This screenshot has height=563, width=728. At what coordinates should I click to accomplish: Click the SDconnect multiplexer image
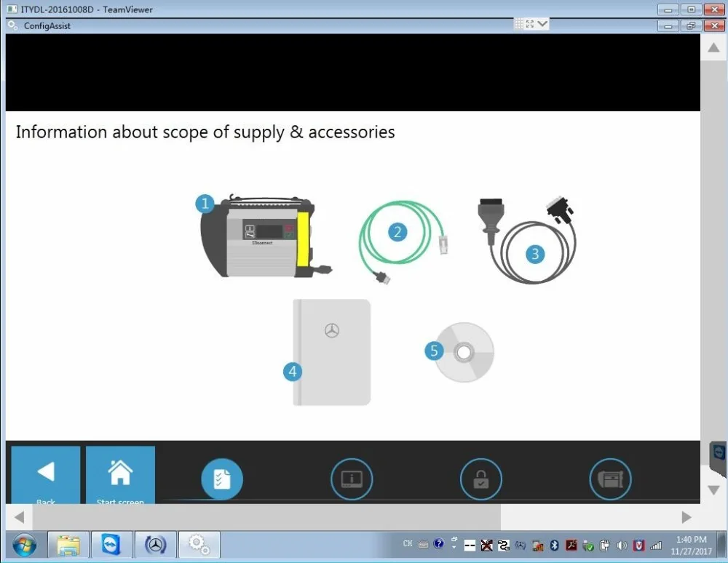click(266, 236)
